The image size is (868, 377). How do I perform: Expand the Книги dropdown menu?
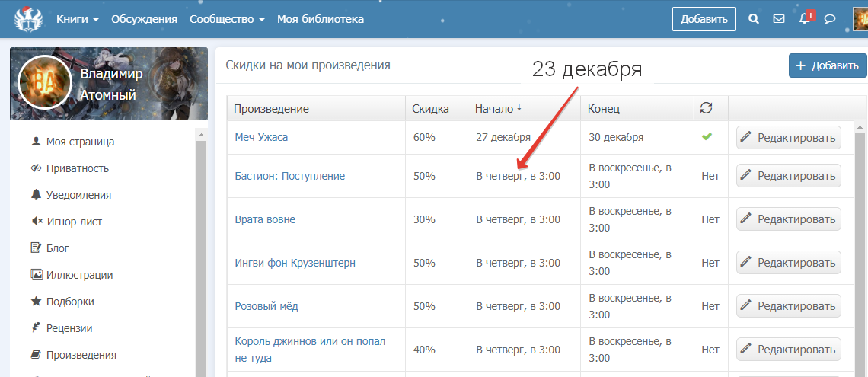coord(78,19)
